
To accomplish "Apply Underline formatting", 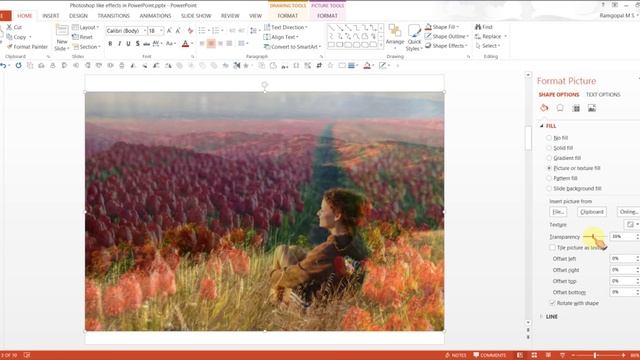I will (x=128, y=44).
